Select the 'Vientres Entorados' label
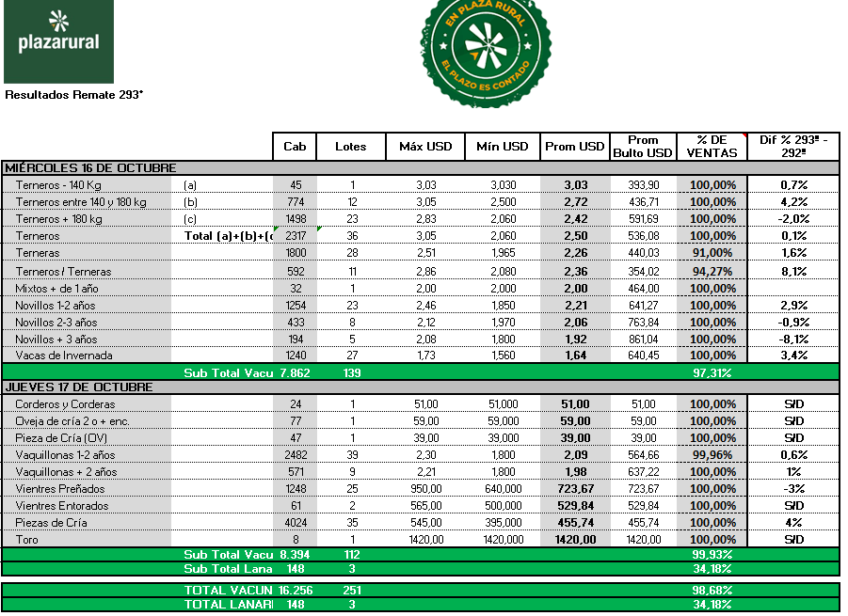 click(62, 506)
